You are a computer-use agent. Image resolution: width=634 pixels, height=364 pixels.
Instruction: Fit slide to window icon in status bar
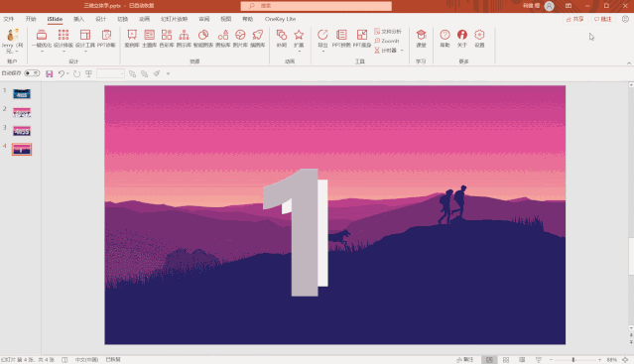tap(625, 360)
